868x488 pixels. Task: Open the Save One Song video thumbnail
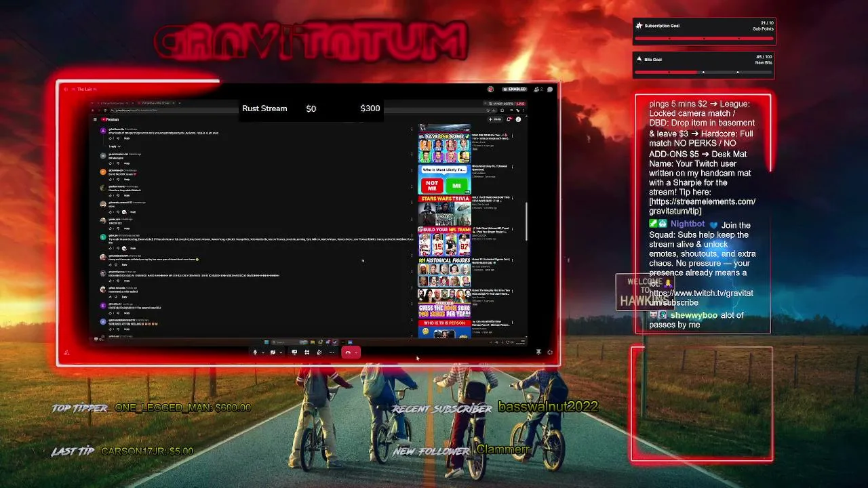click(x=444, y=148)
